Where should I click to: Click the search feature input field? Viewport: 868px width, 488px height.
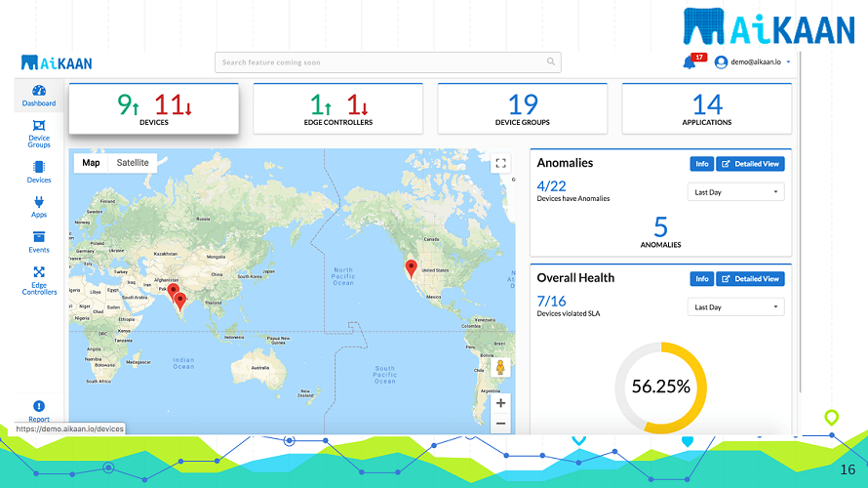pyautogui.click(x=388, y=62)
